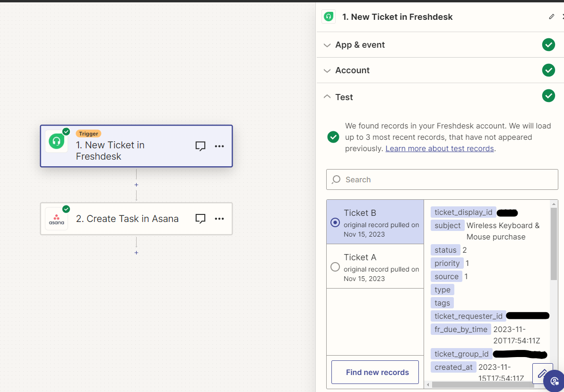Click the vertical scrollbar of record data
The width and height of the screenshot is (564, 392).
pos(554,244)
